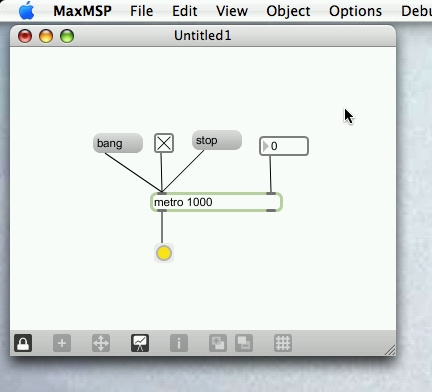Click the number box showing 0

click(284, 146)
